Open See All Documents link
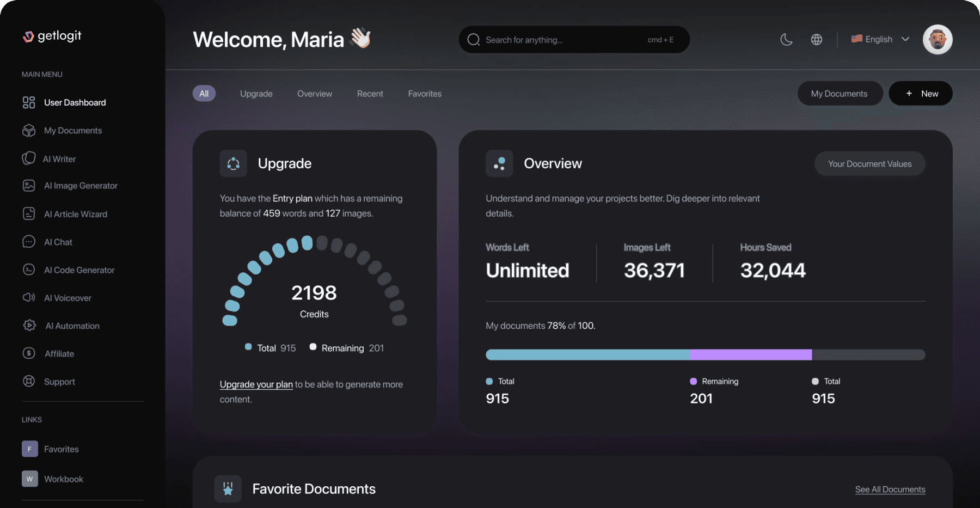 coord(890,489)
